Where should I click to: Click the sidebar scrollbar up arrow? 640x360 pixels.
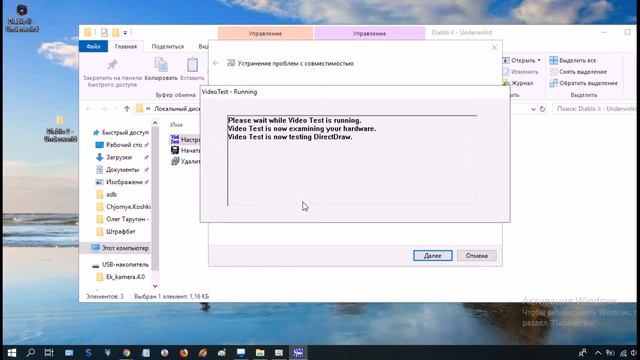[x=155, y=123]
